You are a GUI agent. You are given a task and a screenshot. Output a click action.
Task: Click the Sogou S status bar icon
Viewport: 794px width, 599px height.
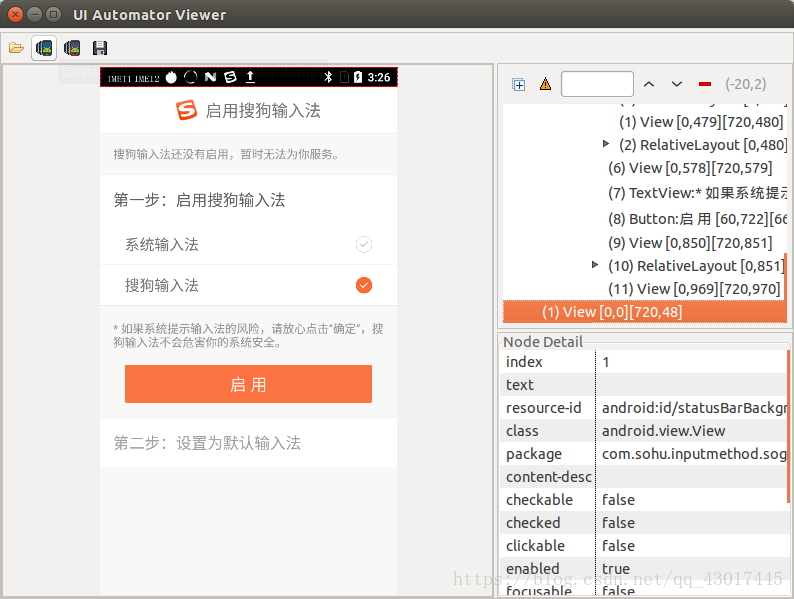[230, 77]
